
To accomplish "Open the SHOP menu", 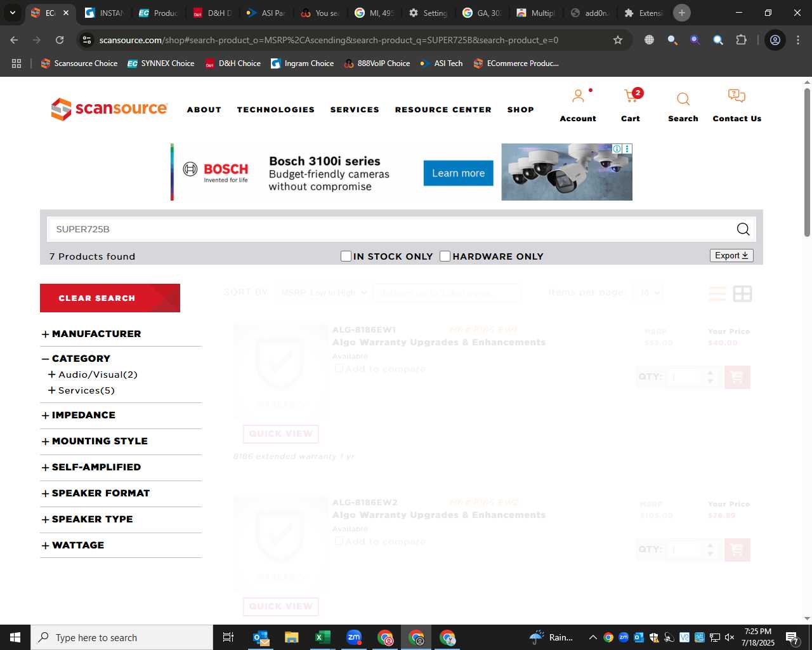I will pos(520,110).
